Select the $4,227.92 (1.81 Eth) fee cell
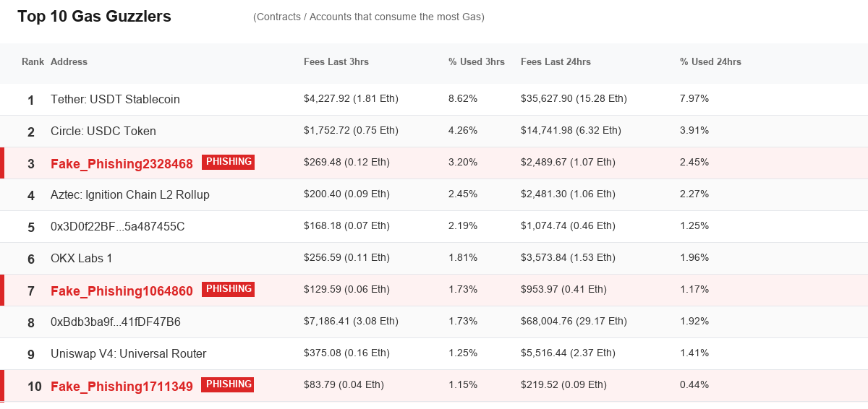Viewport: 868px width, 409px height. click(x=351, y=98)
